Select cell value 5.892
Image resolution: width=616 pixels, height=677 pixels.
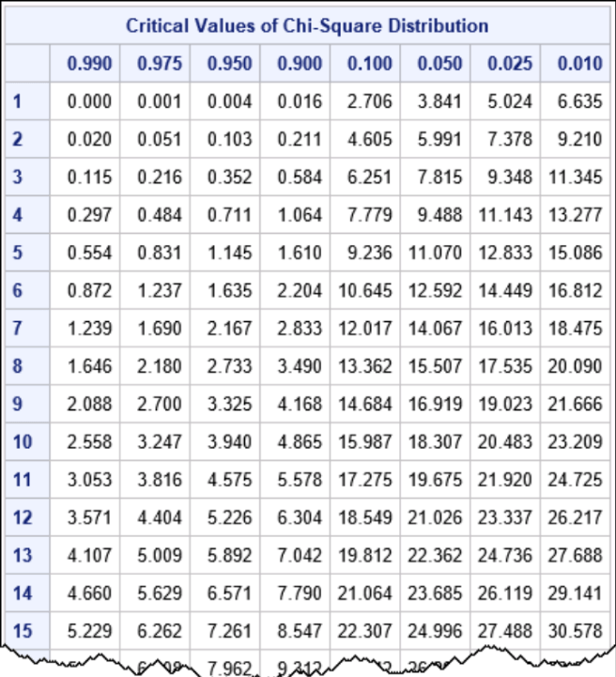point(230,555)
